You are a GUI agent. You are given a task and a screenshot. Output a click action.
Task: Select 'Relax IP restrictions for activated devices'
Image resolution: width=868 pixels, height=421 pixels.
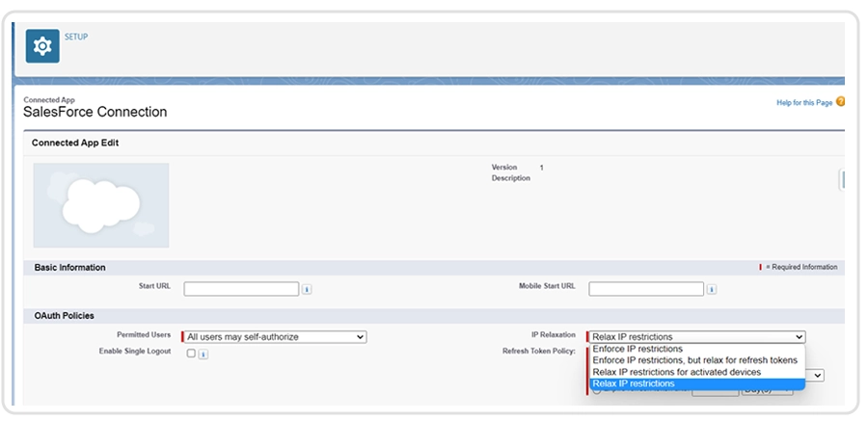tap(676, 372)
